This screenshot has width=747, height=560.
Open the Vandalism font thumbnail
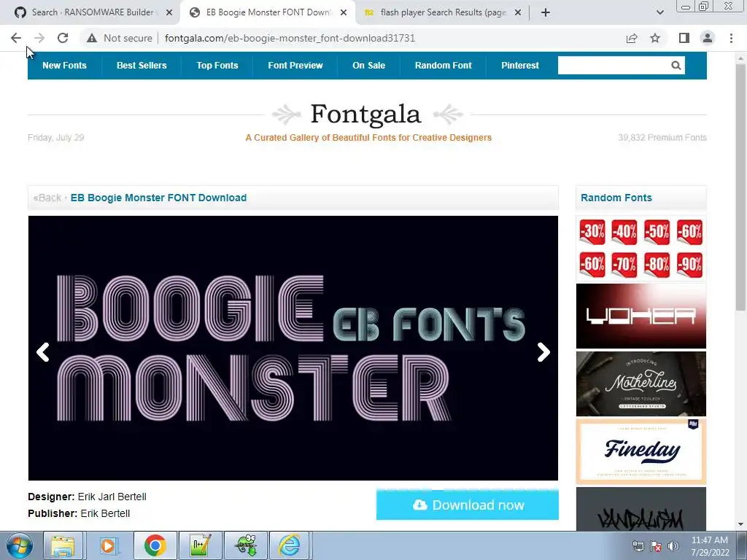(x=640, y=509)
